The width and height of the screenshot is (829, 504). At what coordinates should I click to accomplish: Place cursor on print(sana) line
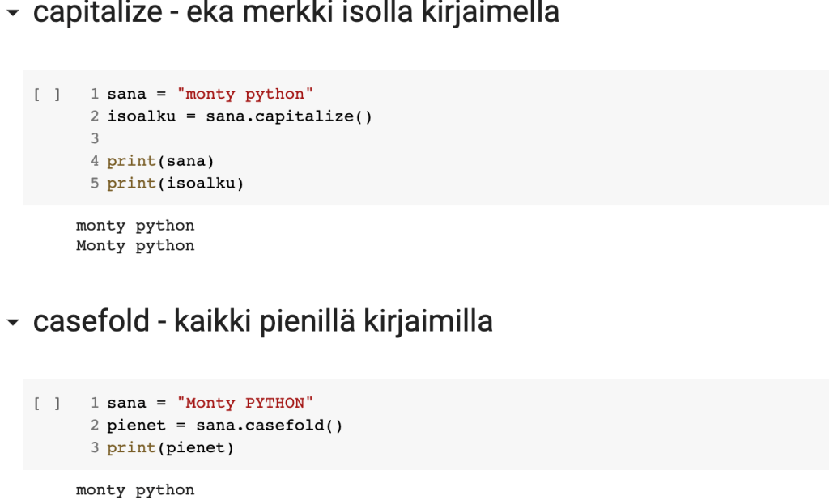160,161
